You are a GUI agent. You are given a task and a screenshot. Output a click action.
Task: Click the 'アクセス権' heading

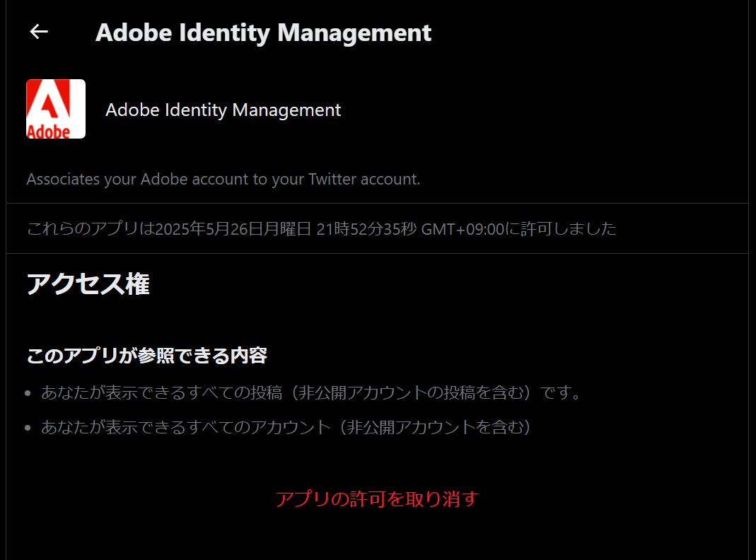click(x=88, y=284)
